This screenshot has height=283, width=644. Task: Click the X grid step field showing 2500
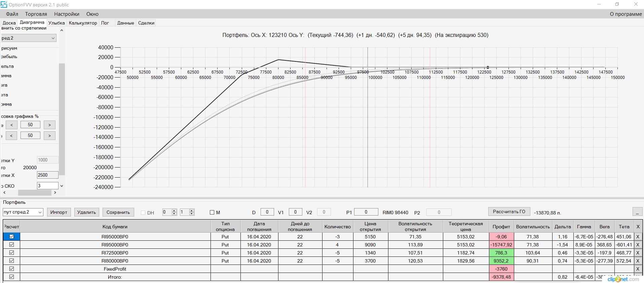pyautogui.click(x=47, y=175)
